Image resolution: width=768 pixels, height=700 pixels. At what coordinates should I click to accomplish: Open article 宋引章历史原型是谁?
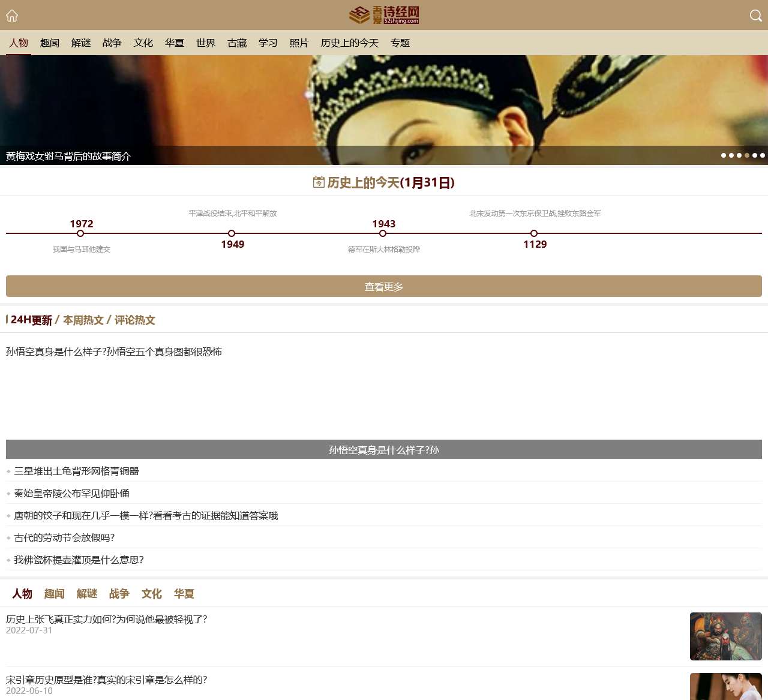107,680
